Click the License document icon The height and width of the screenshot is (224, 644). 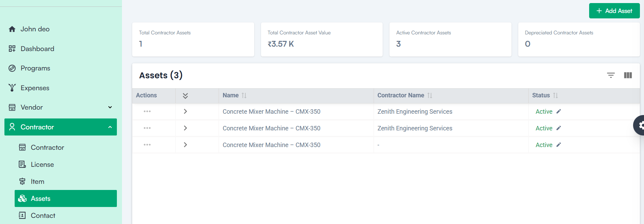click(22, 164)
